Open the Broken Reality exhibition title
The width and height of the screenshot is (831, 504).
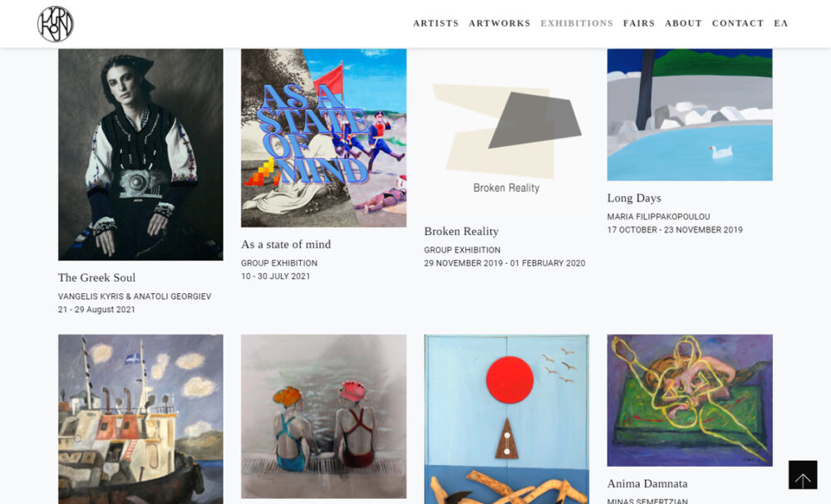tap(461, 232)
